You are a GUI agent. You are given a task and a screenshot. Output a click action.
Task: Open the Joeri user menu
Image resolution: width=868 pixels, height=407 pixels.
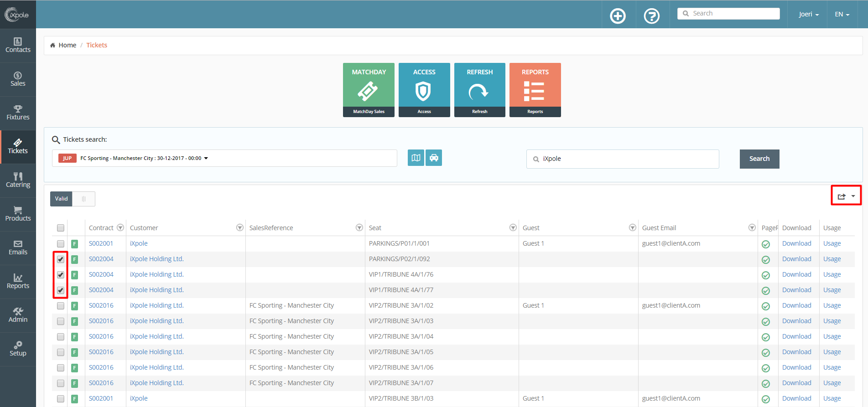pyautogui.click(x=809, y=14)
